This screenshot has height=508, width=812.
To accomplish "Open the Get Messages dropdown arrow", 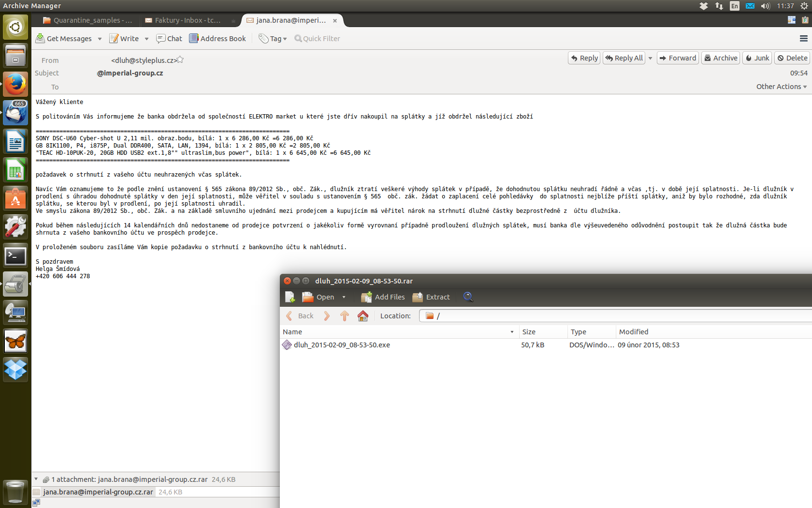I will click(x=100, y=39).
